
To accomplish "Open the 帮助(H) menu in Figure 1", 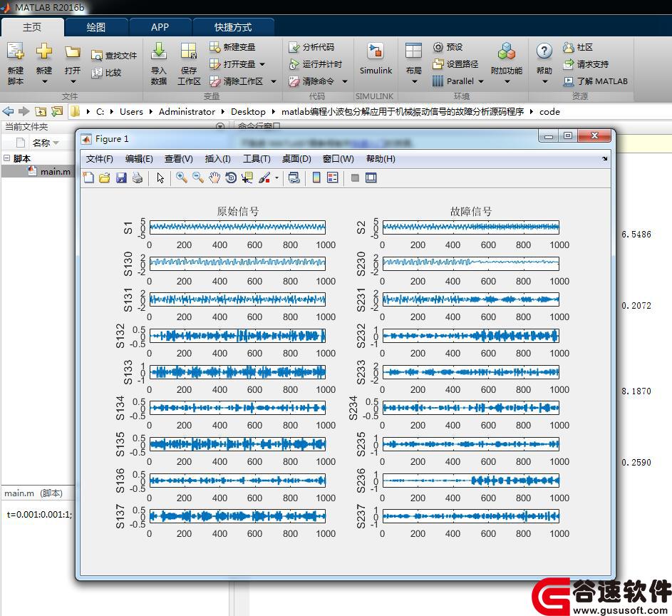I will (x=381, y=159).
